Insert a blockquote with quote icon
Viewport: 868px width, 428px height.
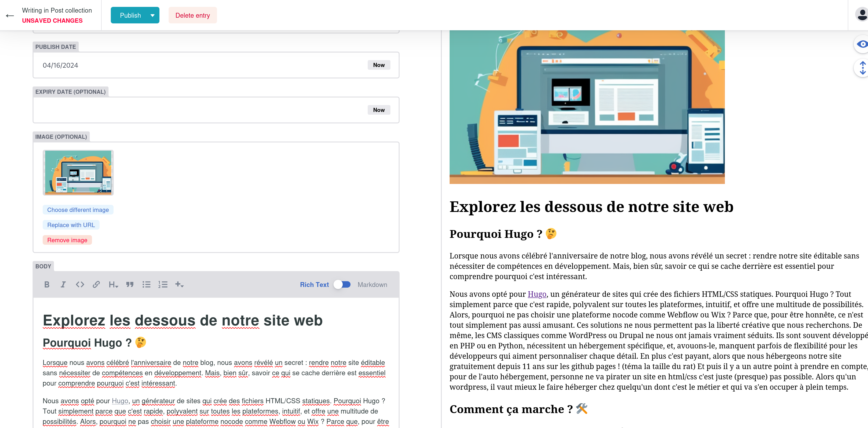pyautogui.click(x=130, y=284)
